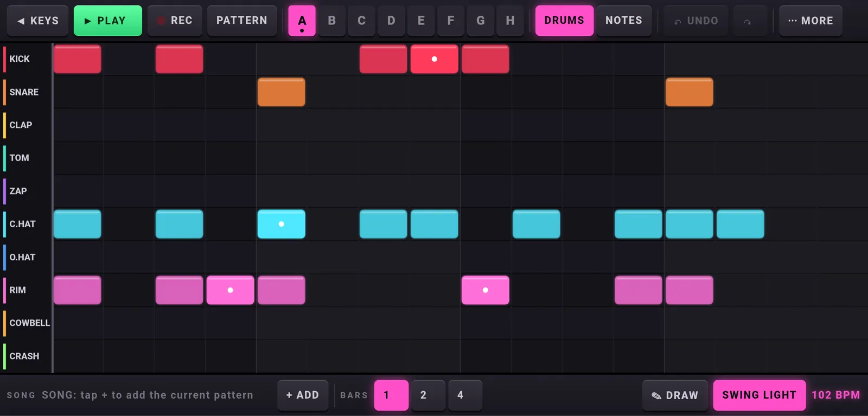Screen dimensions: 868x416
Task: Switch to pattern B
Action: pyautogui.click(x=332, y=21)
